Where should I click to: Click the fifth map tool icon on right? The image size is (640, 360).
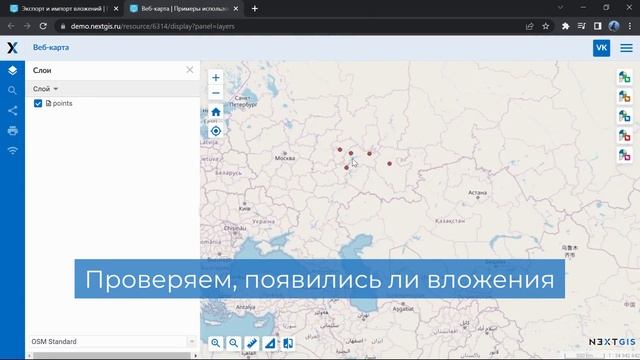coord(624,155)
